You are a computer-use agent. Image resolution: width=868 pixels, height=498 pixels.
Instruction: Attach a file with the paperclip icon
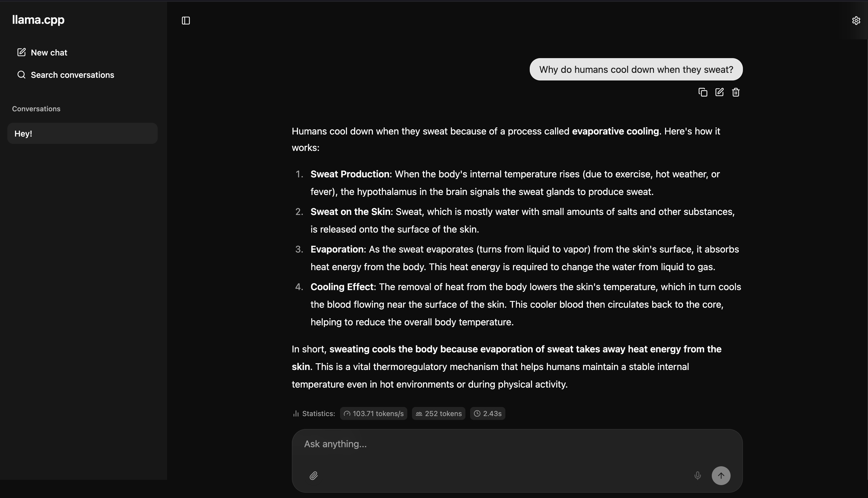pyautogui.click(x=314, y=475)
